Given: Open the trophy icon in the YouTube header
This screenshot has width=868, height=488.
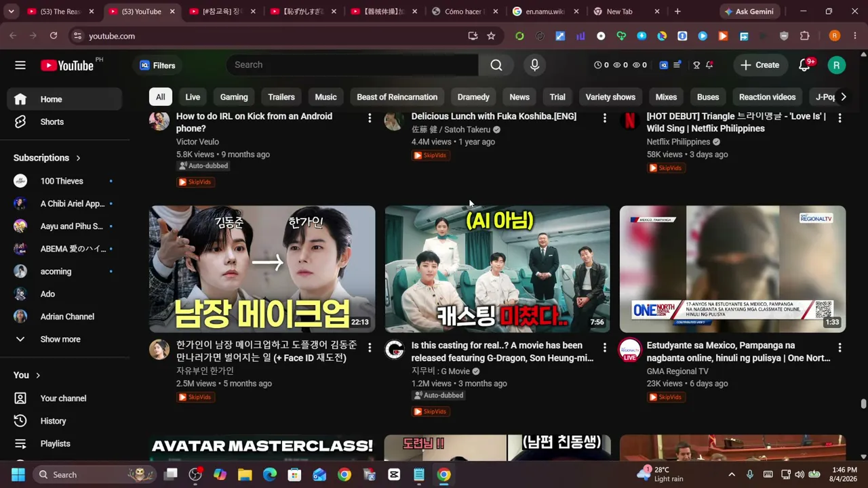Looking at the screenshot, I should tap(696, 65).
